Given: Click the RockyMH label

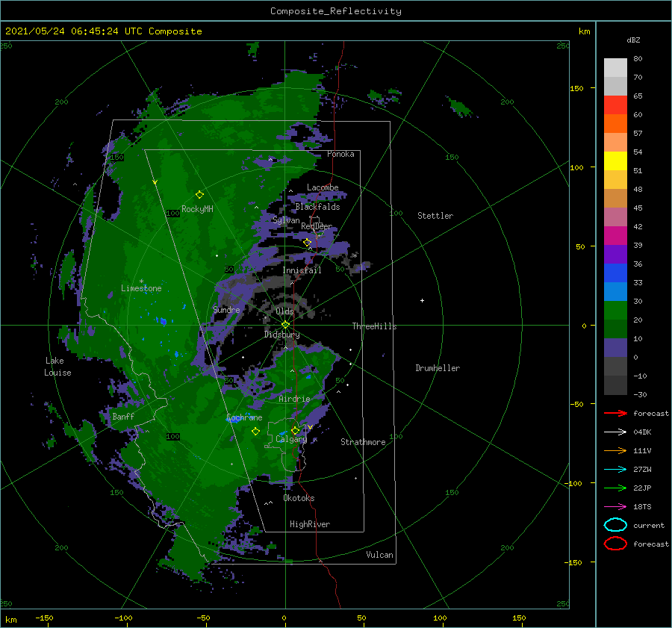Looking at the screenshot, I should [197, 209].
